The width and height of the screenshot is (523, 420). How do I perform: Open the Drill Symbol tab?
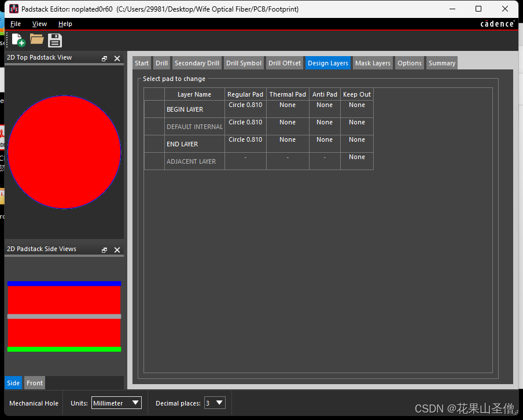(244, 62)
